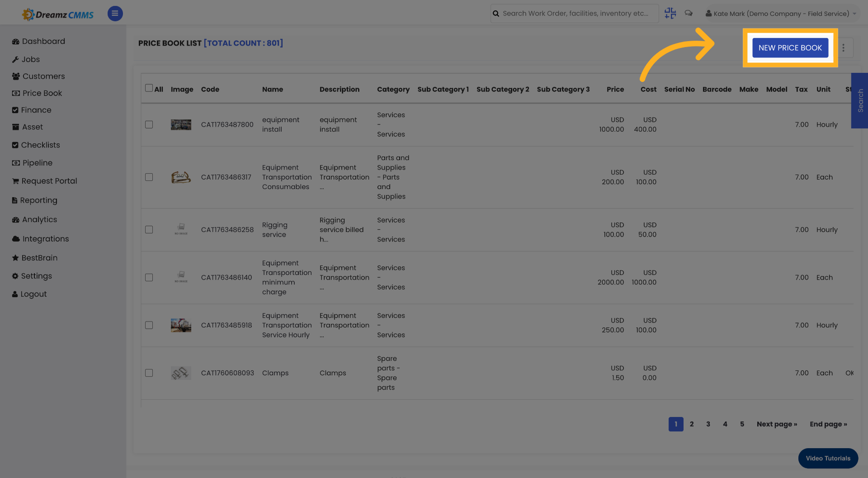Open Video Tutorials button
This screenshot has height=478, width=868.
point(828,458)
